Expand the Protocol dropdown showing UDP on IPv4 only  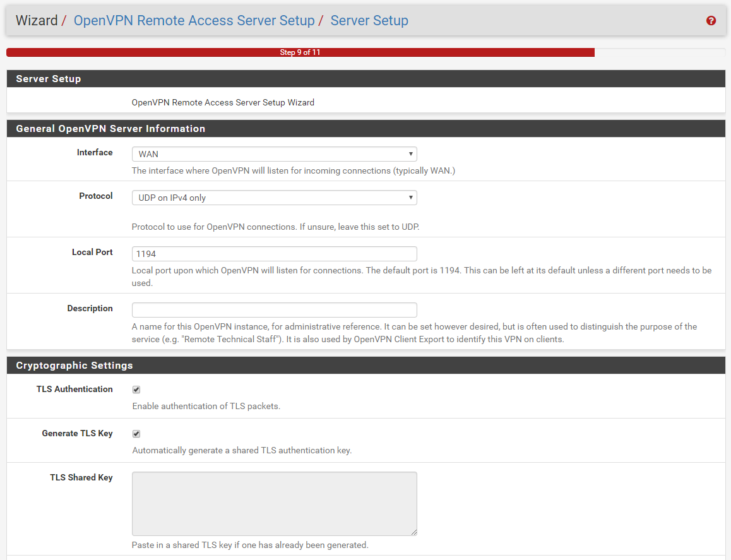coord(274,198)
